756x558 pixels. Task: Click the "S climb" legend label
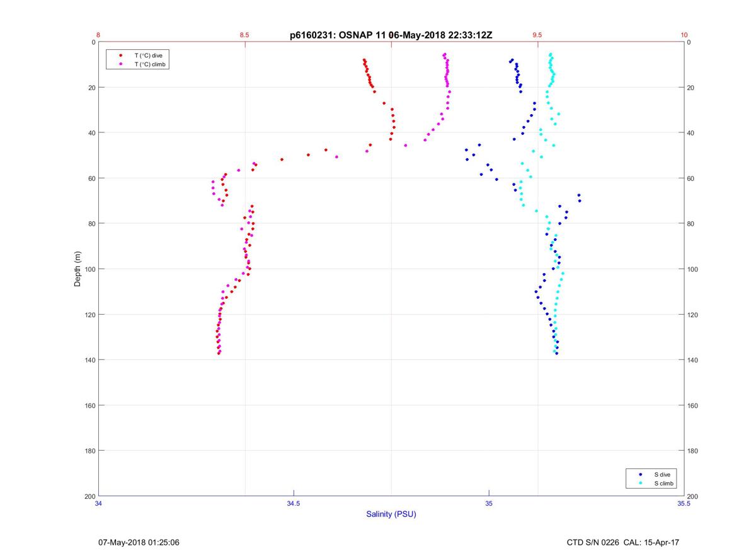pos(664,484)
